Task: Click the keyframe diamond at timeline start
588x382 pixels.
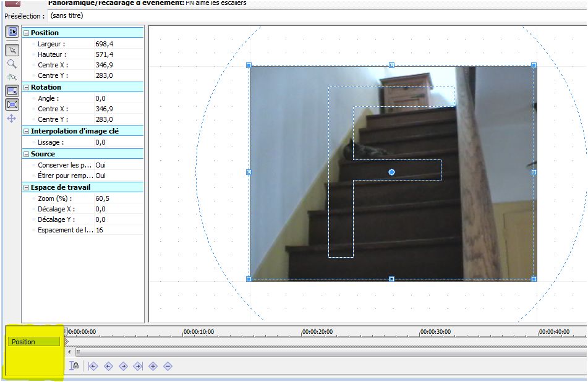Action: pyautogui.click(x=66, y=342)
